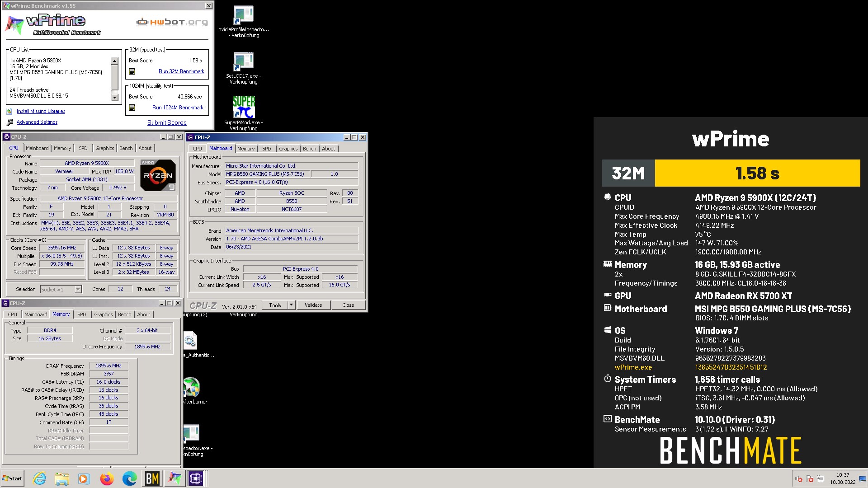This screenshot has width=868, height=488.
Task: Click the Tools button in CPU-Z
Action: 275,305
